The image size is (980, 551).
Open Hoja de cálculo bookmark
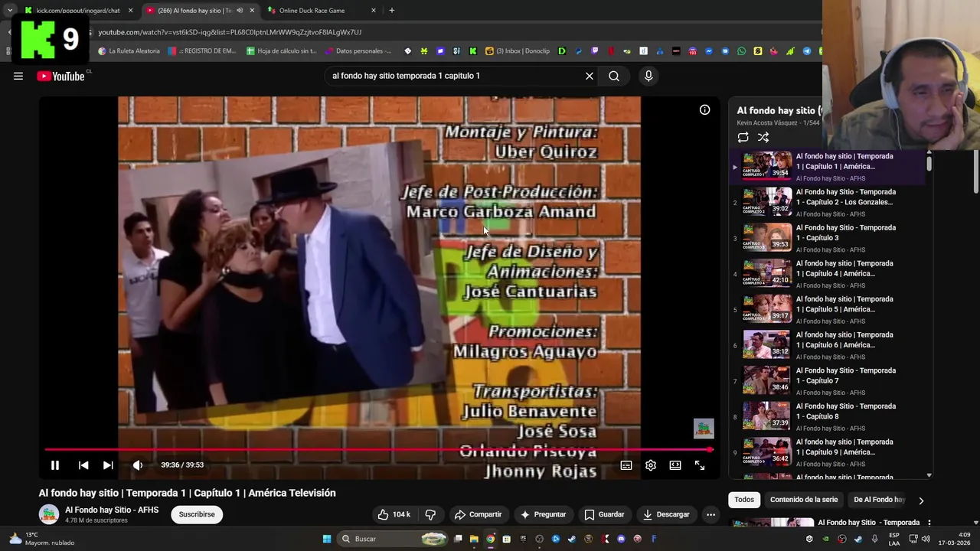(x=281, y=51)
